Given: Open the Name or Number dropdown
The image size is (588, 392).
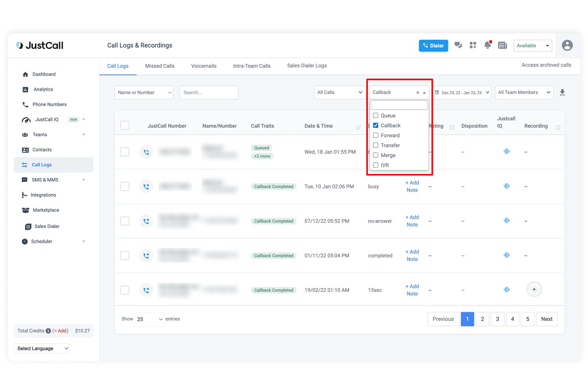Looking at the screenshot, I should tap(144, 93).
